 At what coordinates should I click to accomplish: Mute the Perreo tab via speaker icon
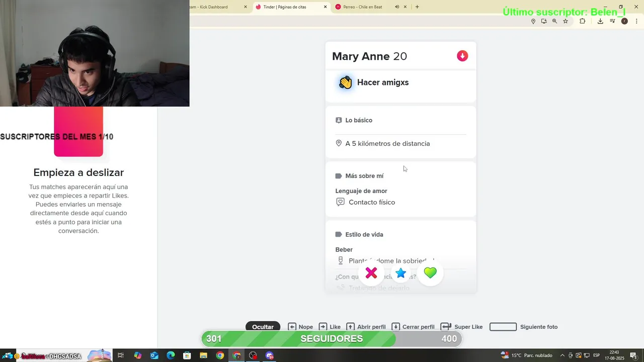[x=397, y=7]
